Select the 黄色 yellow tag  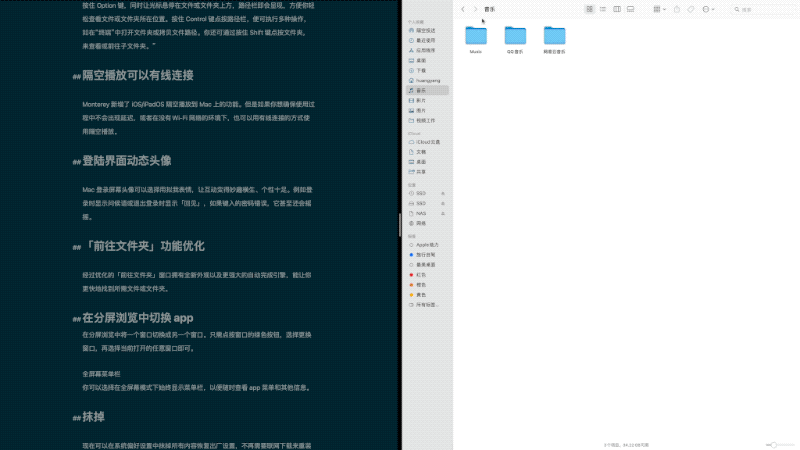tap(427, 295)
